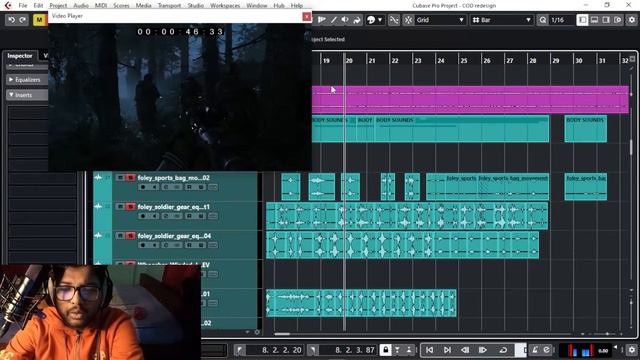The height and width of the screenshot is (360, 640).
Task: Open the Bar grid type dropdown
Action: click(502, 20)
